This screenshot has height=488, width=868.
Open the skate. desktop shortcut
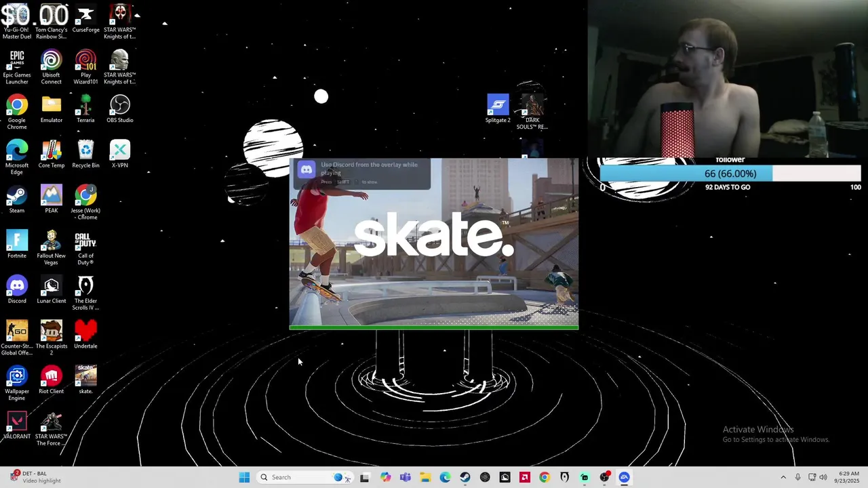(85, 380)
